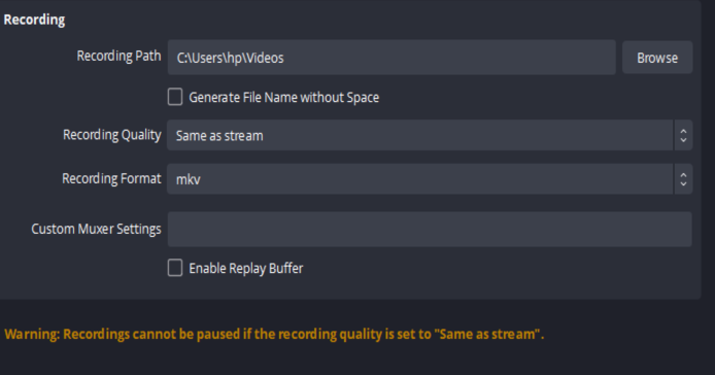715x375 pixels.
Task: Open the Recording Format mkv dropdown
Action: [430, 179]
